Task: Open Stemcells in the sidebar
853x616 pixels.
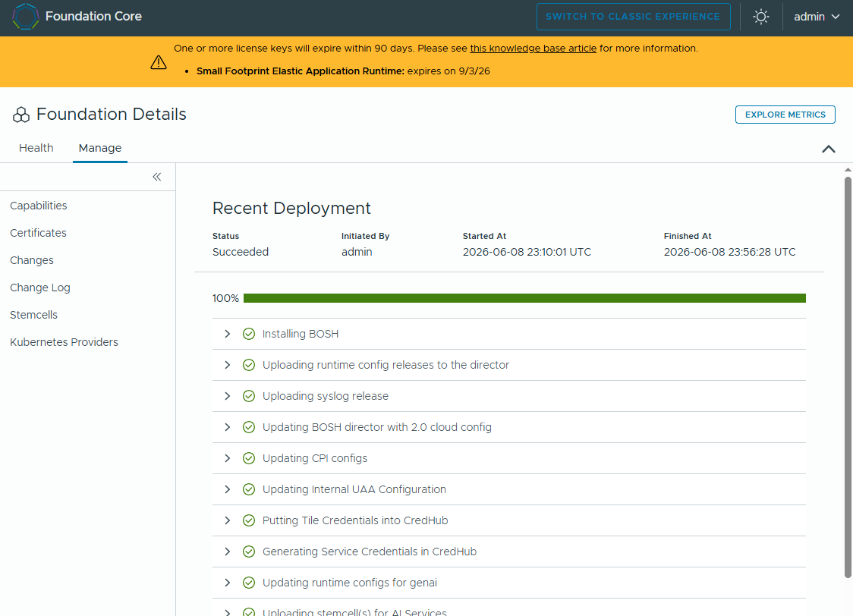Action: coord(33,314)
